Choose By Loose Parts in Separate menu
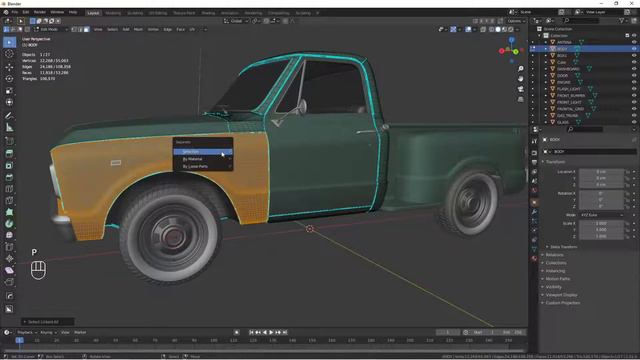 203,167
